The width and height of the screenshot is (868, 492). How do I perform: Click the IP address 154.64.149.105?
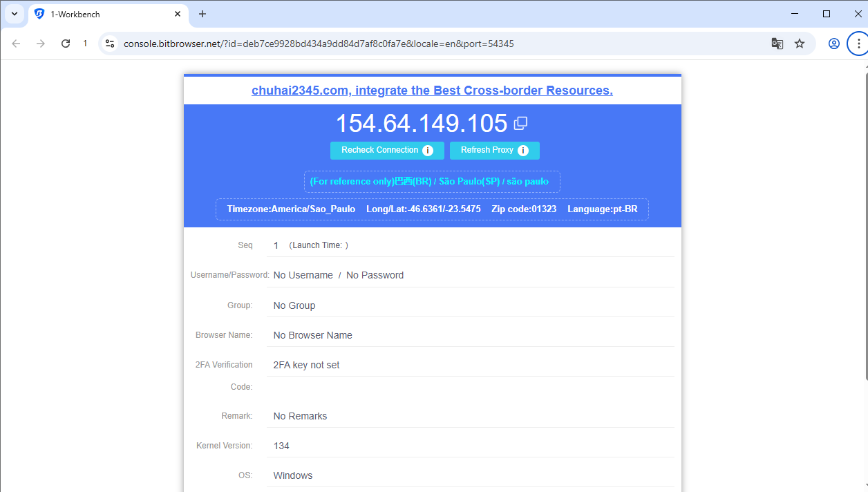pyautogui.click(x=422, y=124)
